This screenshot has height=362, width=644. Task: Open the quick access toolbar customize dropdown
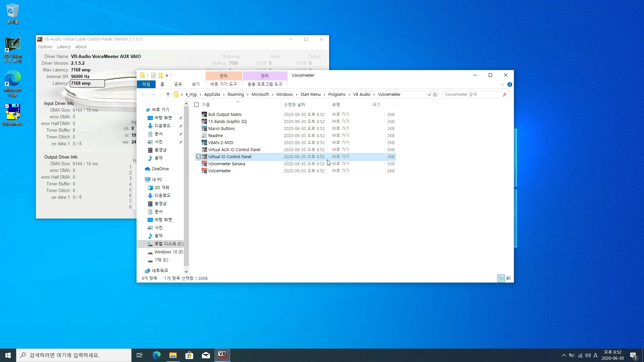click(x=167, y=76)
